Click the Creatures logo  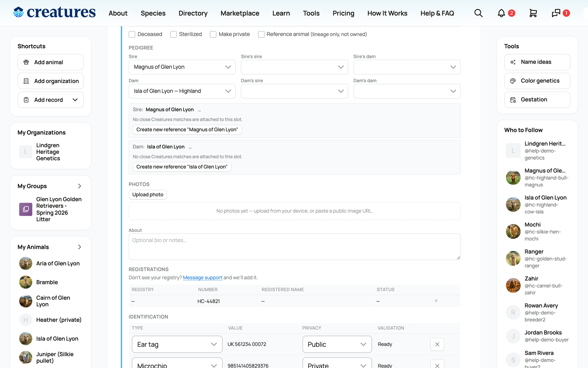54,12
